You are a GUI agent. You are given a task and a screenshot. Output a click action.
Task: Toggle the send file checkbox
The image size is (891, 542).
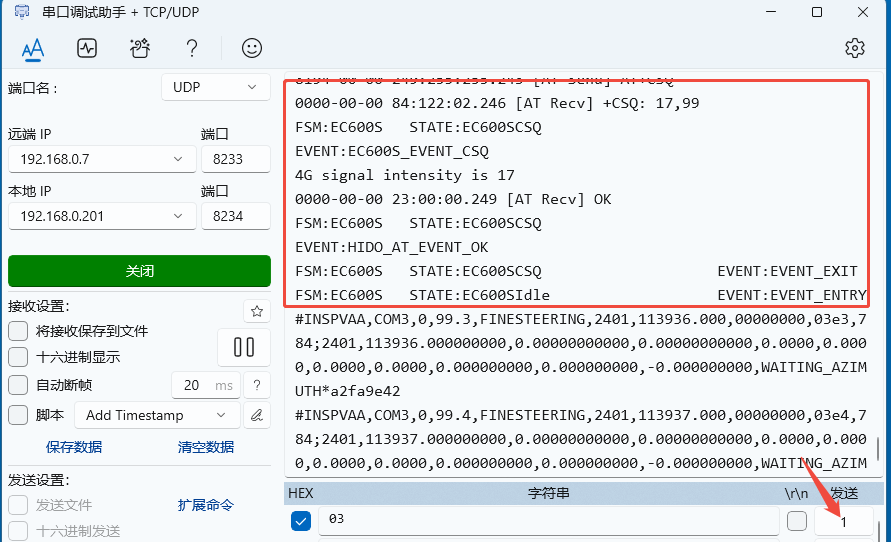(18, 505)
